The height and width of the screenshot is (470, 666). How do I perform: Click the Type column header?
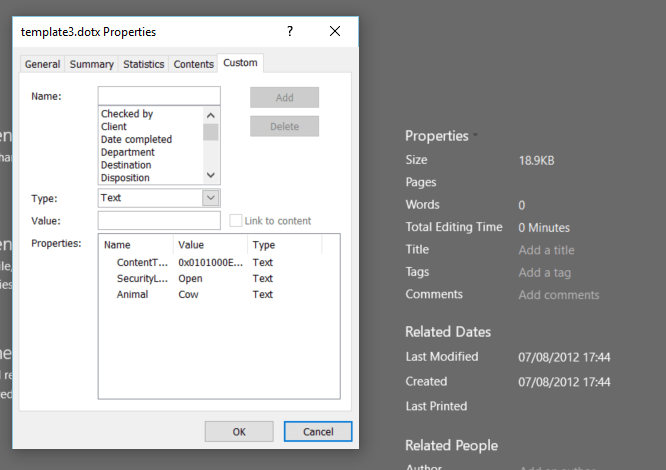285,245
